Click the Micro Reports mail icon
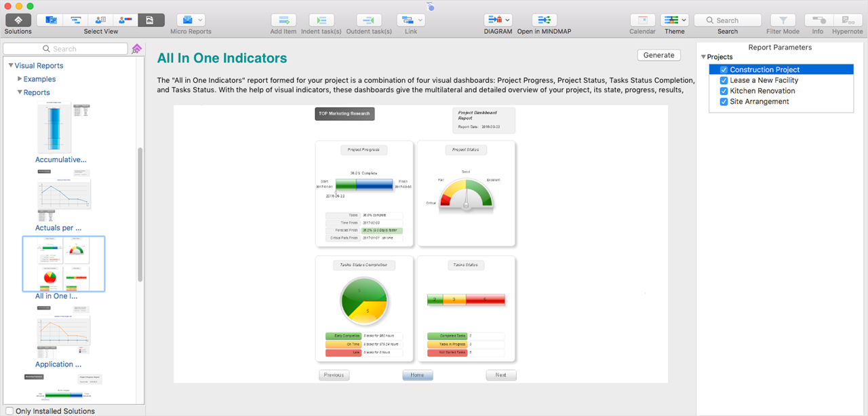Image resolution: width=868 pixels, height=416 pixels. pyautogui.click(x=187, y=20)
